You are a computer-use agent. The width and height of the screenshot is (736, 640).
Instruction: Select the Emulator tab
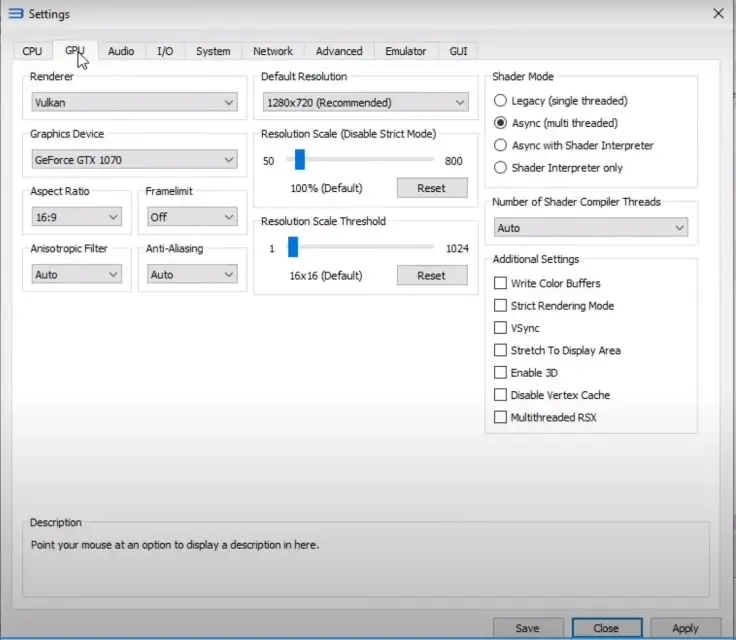(406, 51)
